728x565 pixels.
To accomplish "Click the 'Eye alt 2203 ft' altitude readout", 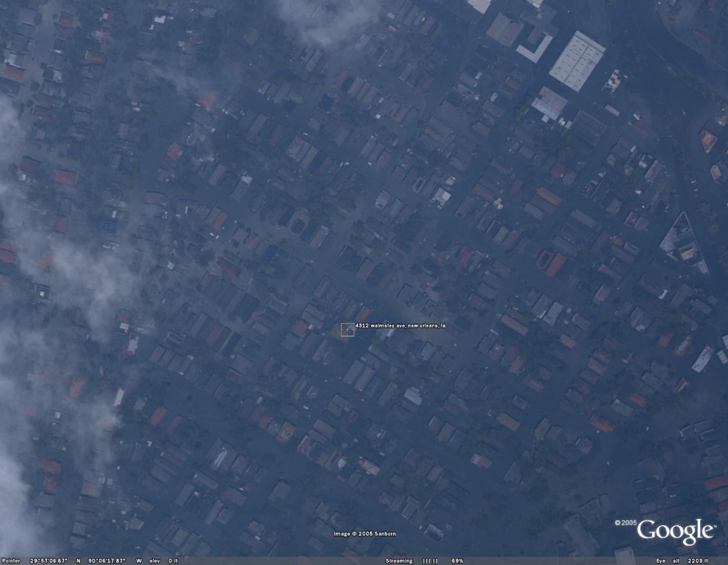I will pyautogui.click(x=682, y=561).
